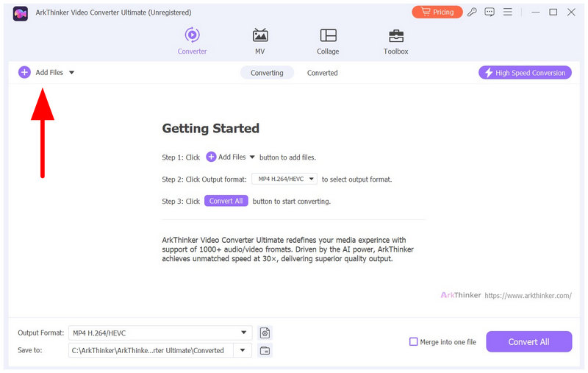Screen dimensions: 588x373
Task: Expand the Save to path dropdown arrow
Action: tap(243, 350)
